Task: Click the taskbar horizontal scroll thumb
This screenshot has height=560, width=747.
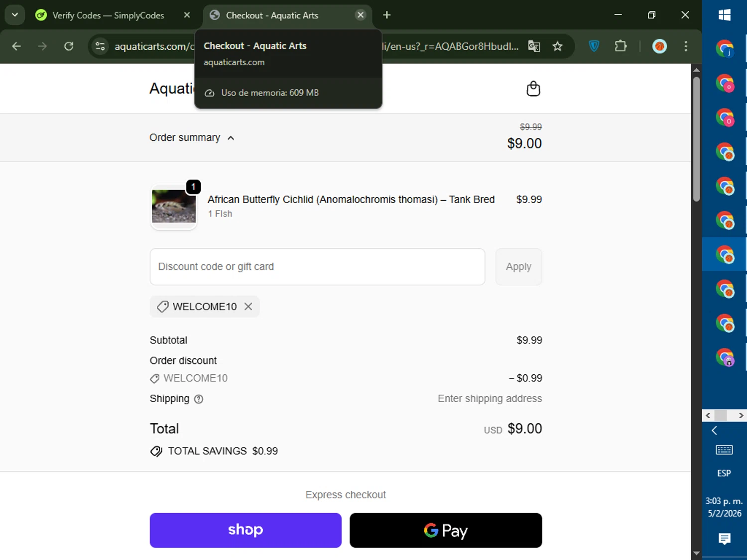Action: pos(721,415)
